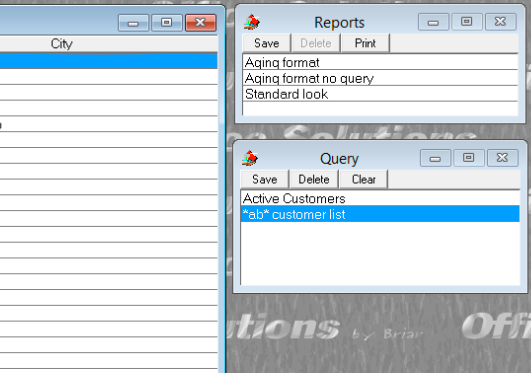Select the "Aging format no query" report
The height and width of the screenshot is (373, 531).
click(380, 78)
